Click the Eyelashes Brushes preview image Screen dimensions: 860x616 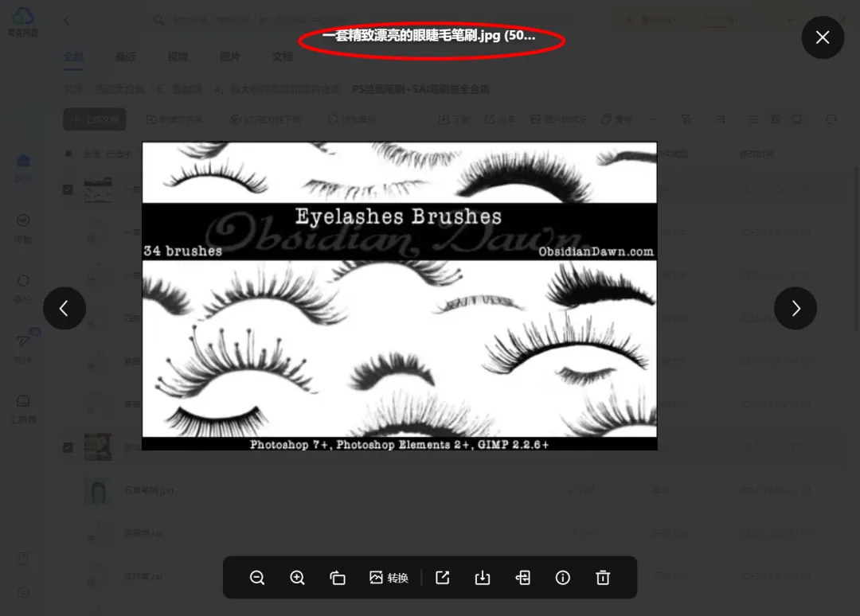coord(399,296)
